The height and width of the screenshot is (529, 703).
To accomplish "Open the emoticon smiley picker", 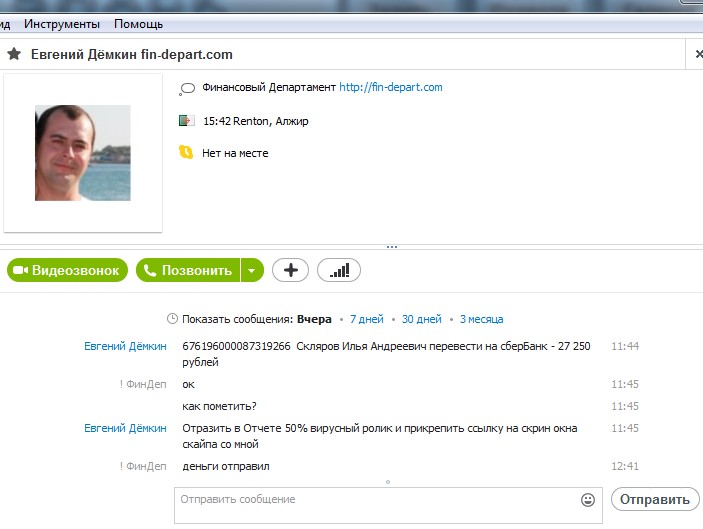I will click(x=588, y=499).
